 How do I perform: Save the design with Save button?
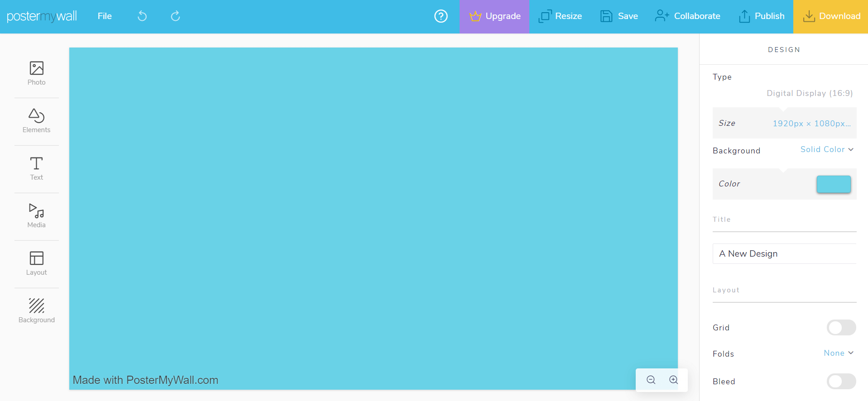(x=619, y=16)
